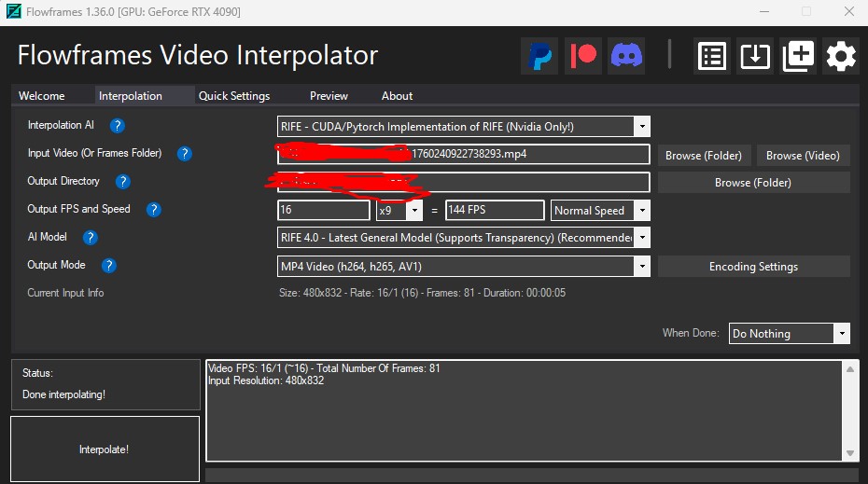The width and height of the screenshot is (868, 484).
Task: Click the Flowframes app icon in title bar
Action: click(x=14, y=11)
